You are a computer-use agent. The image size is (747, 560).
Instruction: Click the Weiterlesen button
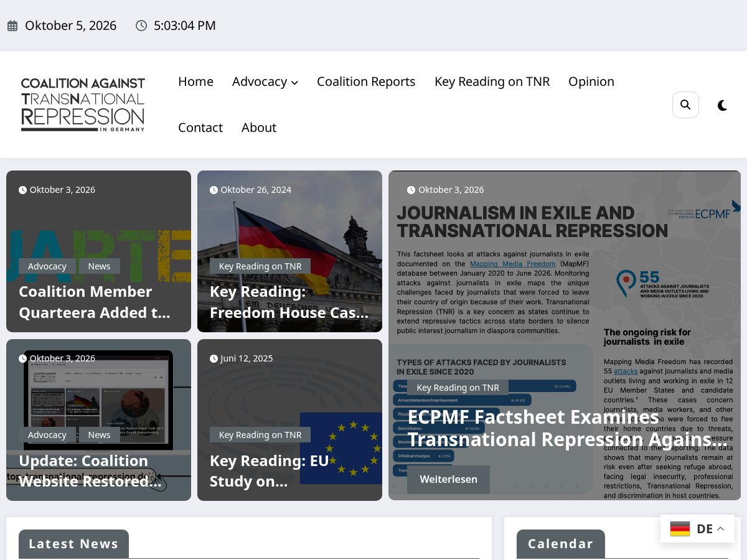point(448,479)
